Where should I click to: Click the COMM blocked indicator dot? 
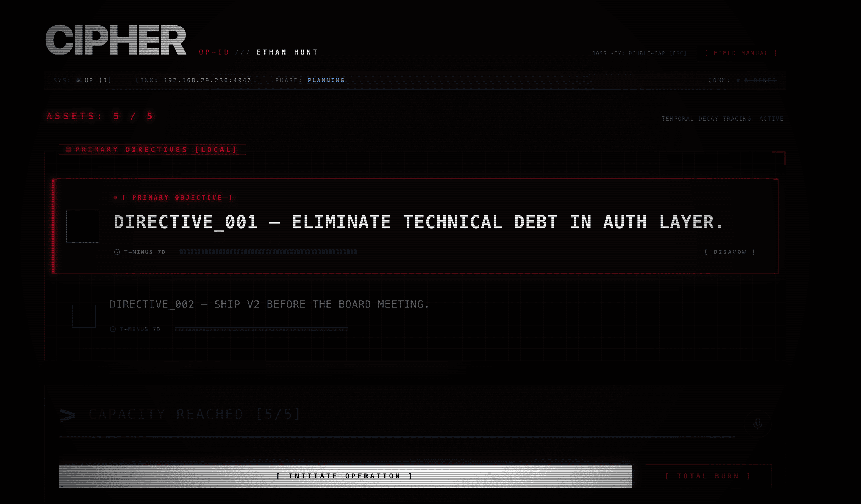(739, 80)
